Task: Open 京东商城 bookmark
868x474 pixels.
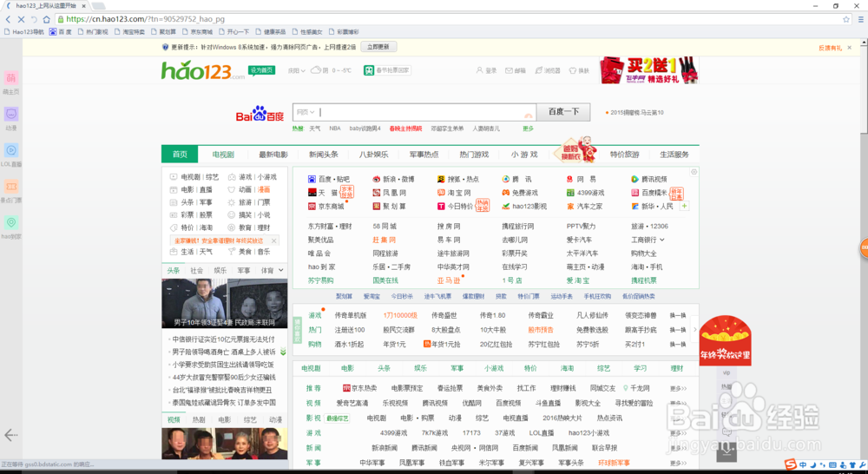Action: 198,32
